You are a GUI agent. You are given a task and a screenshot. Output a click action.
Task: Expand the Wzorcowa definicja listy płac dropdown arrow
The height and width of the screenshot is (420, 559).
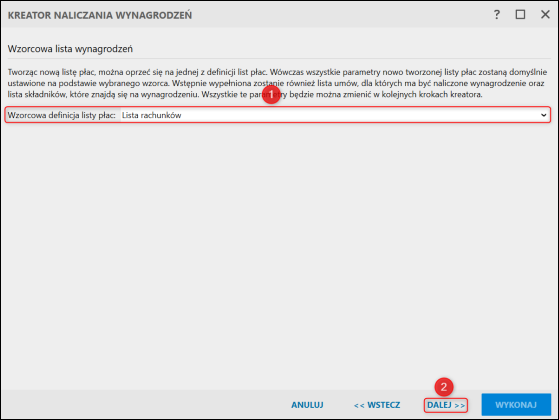pyautogui.click(x=543, y=115)
